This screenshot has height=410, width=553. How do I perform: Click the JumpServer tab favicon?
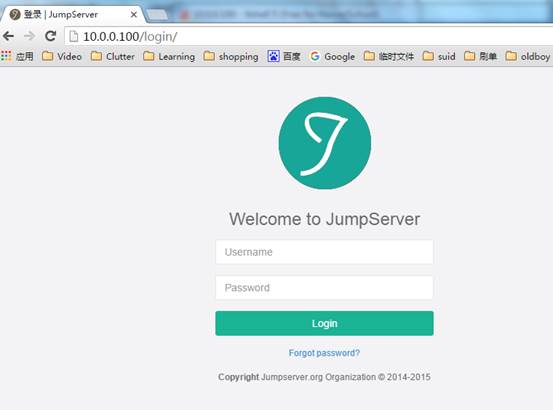(15, 14)
